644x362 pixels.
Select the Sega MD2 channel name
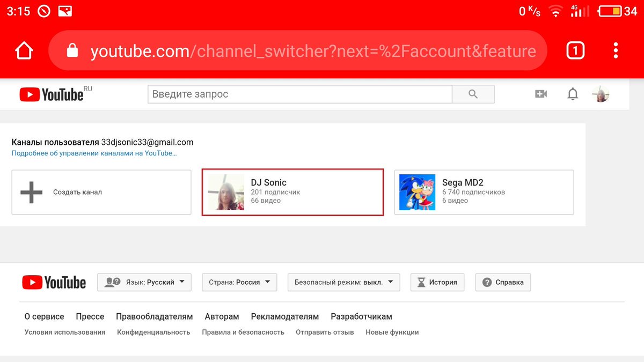(x=463, y=182)
